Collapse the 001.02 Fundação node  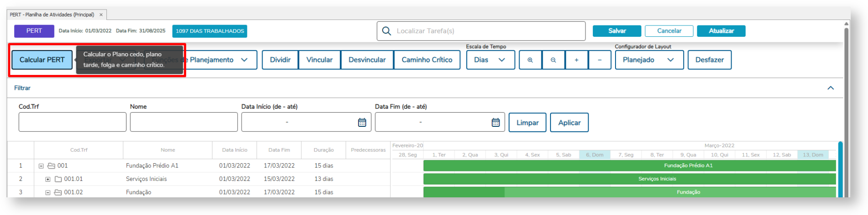click(x=48, y=192)
